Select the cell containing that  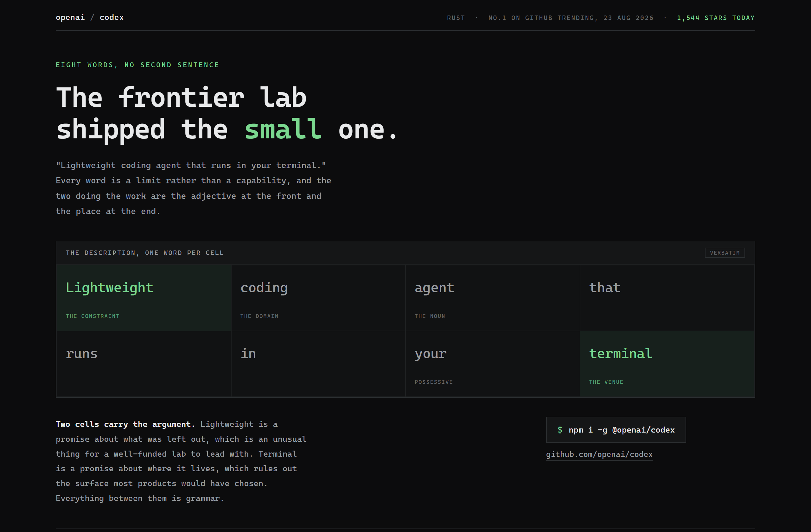(x=667, y=298)
